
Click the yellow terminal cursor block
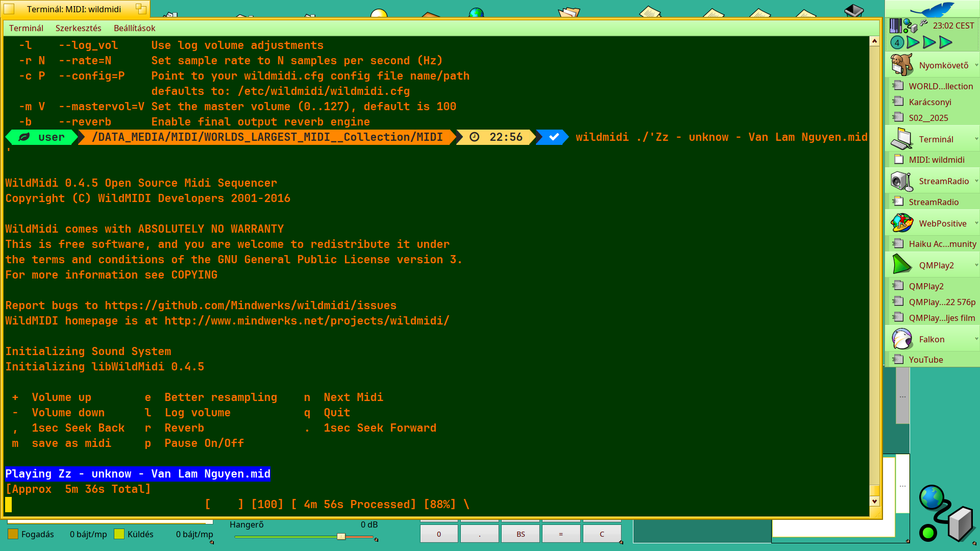pos(8,504)
